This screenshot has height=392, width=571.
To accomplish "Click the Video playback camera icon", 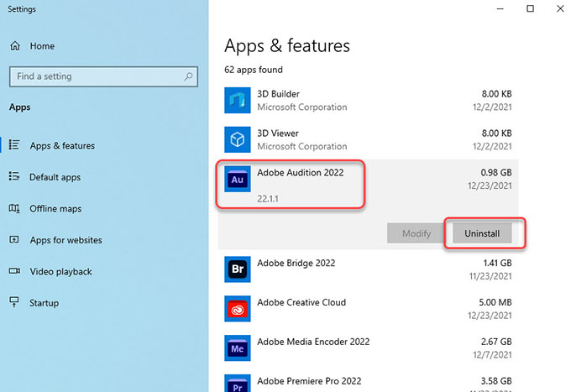I will pos(14,271).
